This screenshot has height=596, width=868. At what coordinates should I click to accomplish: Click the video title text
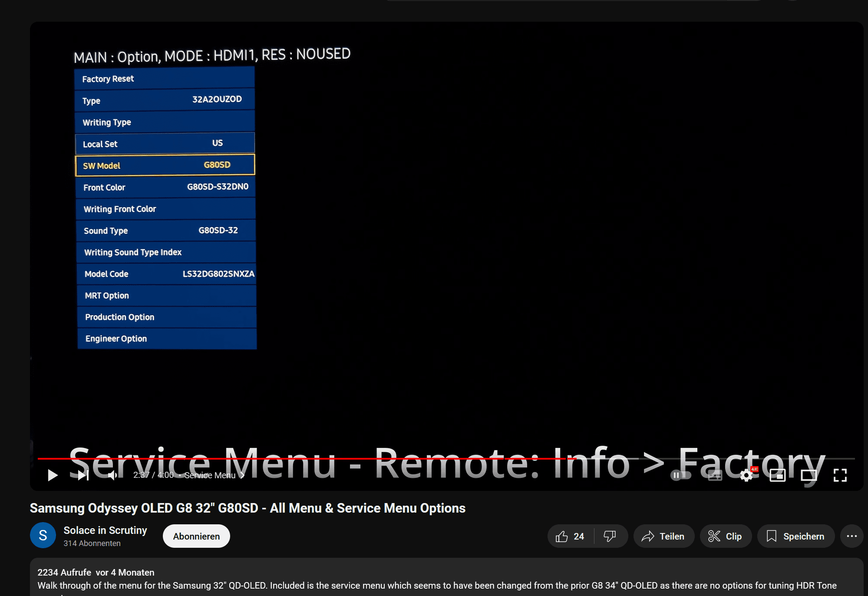coord(248,508)
